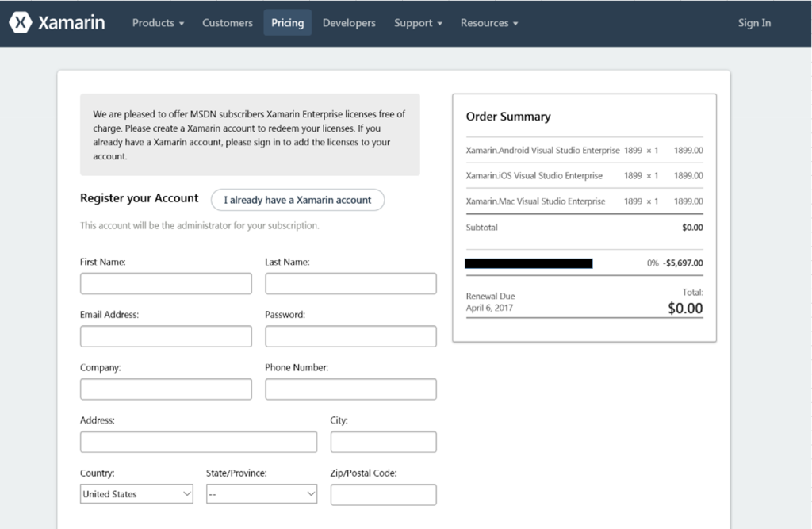Viewport: 812px width, 529px height.
Task: Expand the Resources menu
Action: (489, 23)
